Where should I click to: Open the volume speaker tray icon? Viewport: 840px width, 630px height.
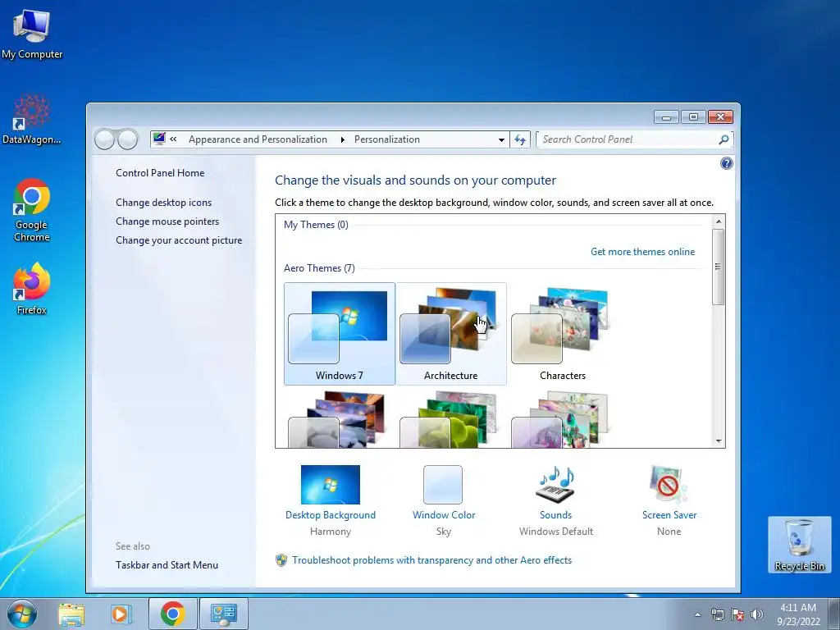tap(757, 615)
